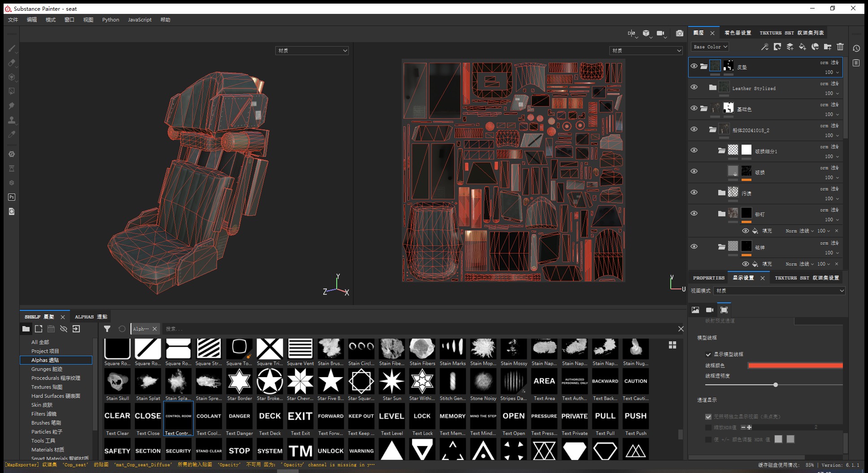
Task: Hide the 铆钉 layer
Action: 694,213
